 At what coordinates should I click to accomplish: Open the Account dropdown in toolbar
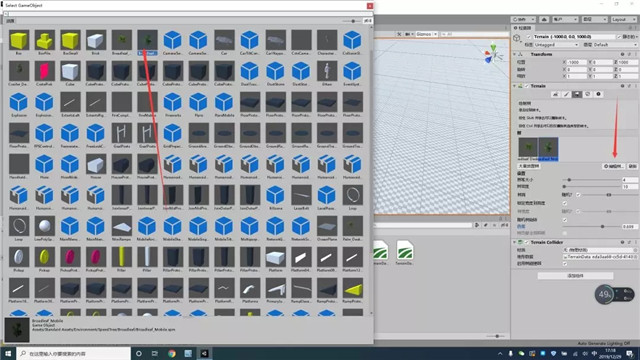[x=565, y=20]
